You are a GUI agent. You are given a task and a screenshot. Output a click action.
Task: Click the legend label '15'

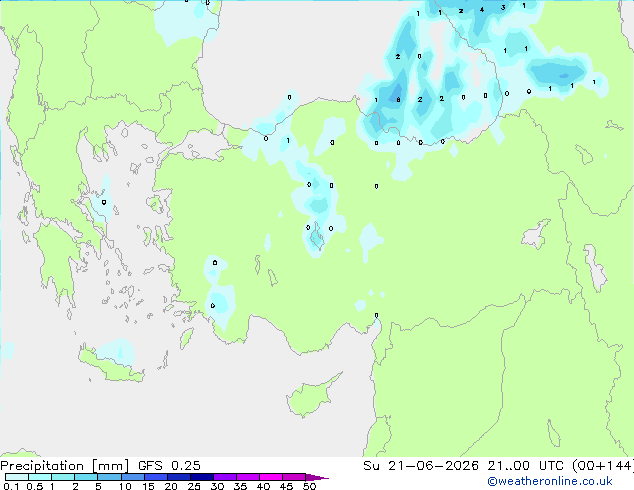pos(148,486)
